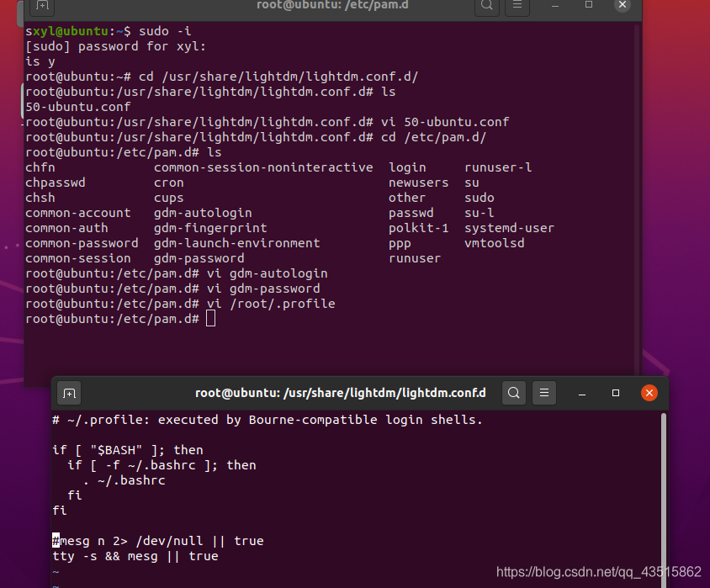710x588 pixels.
Task: Click 'cups' file name in listing
Action: point(168,198)
